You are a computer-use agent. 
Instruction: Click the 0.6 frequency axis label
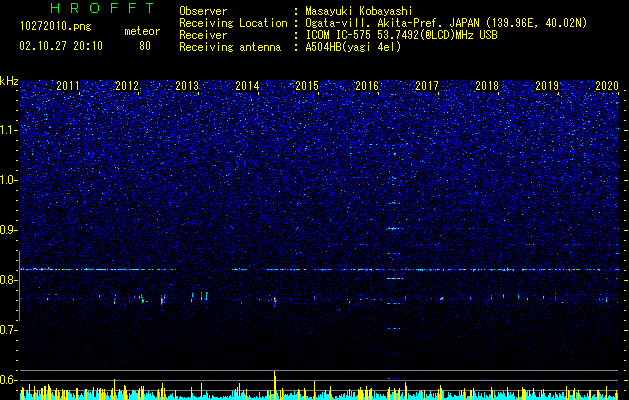point(9,380)
